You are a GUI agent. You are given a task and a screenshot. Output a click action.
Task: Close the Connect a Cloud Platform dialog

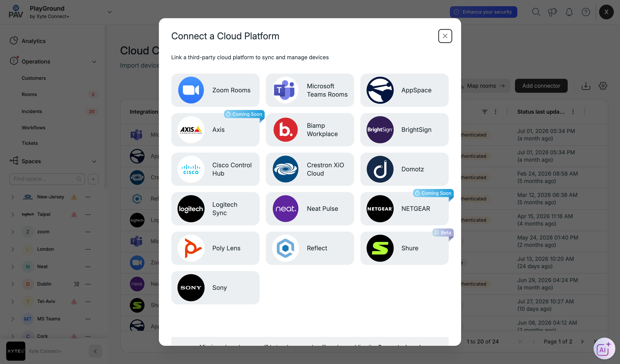tap(445, 36)
